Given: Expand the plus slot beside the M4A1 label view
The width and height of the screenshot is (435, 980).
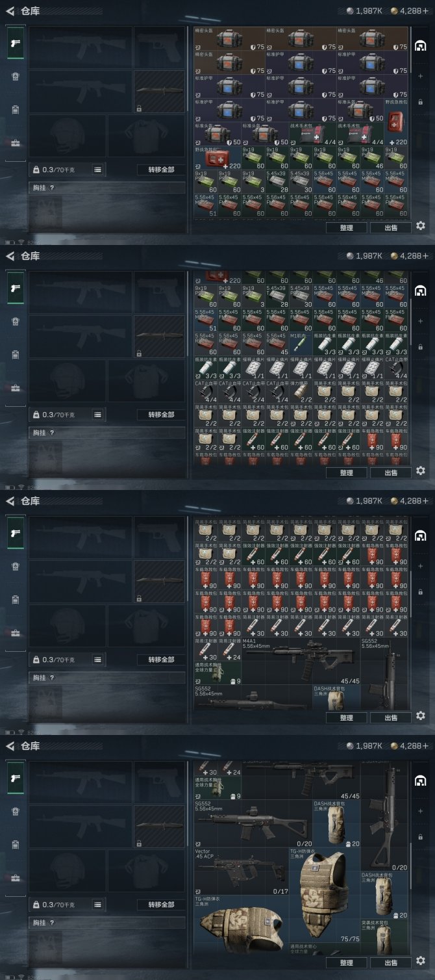Looking at the screenshot, I should [x=421, y=565].
